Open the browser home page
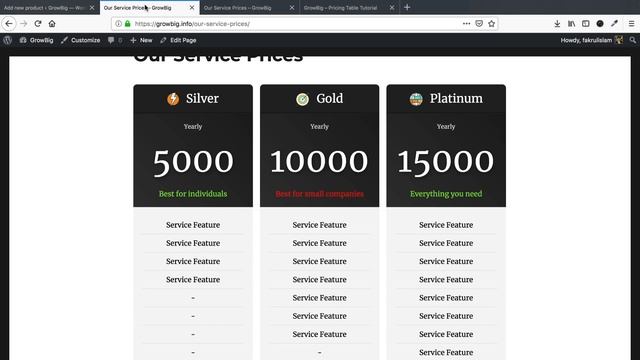 52,24
